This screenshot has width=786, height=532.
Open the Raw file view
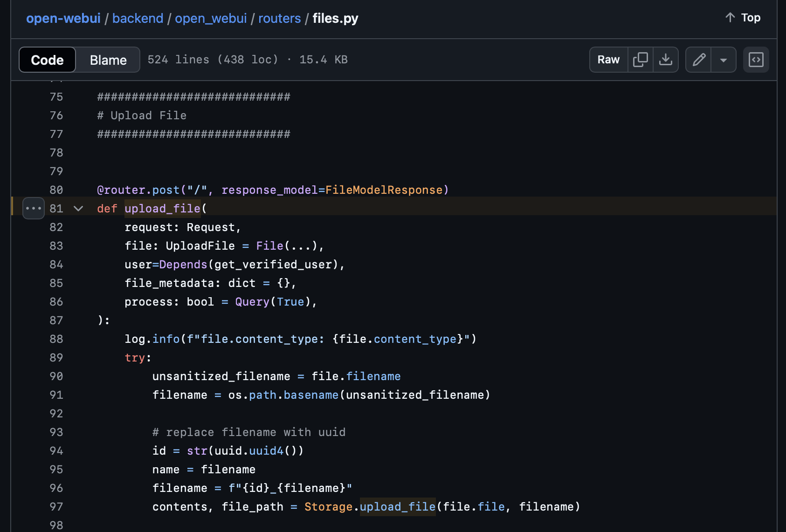point(608,60)
